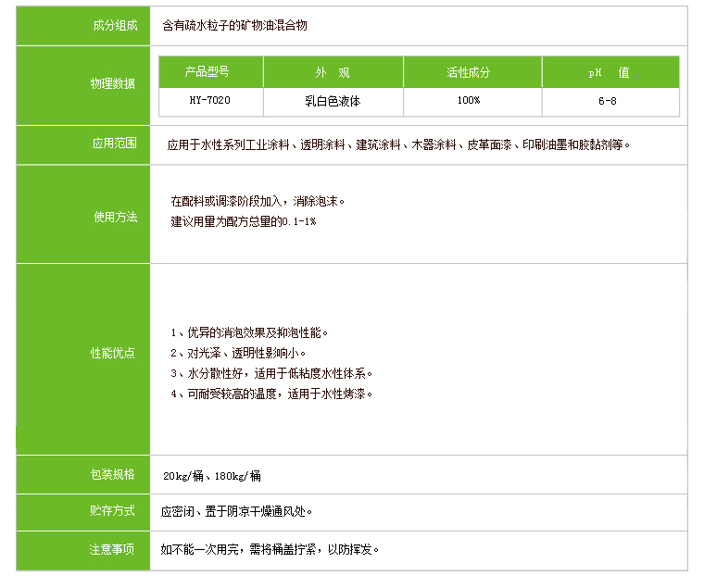
Task: Select the HY-7020 model cell
Action: tap(210, 101)
